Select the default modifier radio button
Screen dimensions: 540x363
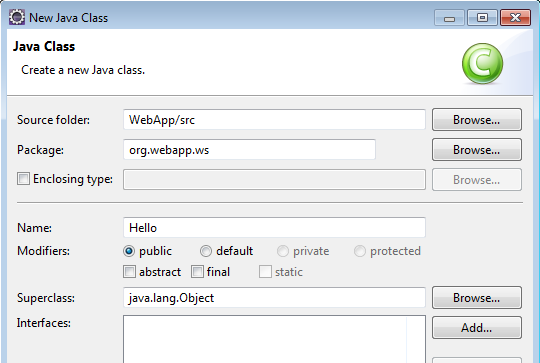coord(206,251)
